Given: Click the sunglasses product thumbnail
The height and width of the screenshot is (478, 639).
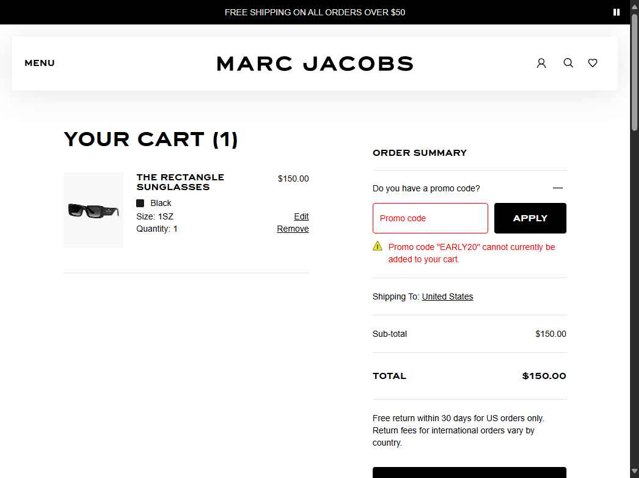Looking at the screenshot, I should 93,210.
